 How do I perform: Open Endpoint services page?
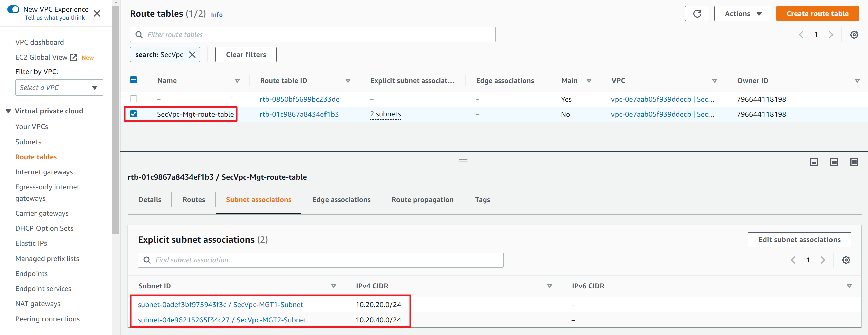43,289
